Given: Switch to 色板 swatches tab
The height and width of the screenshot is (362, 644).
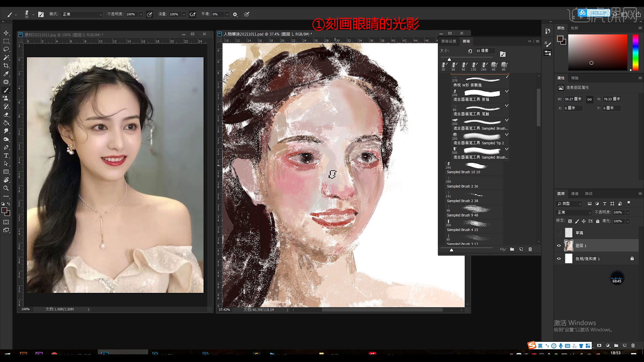Looking at the screenshot, I should click(575, 28).
